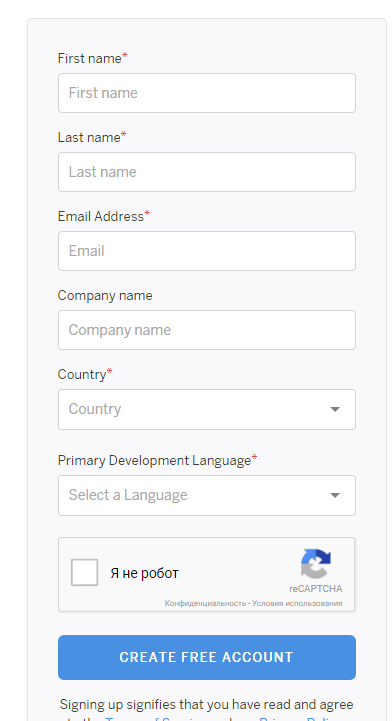The width and height of the screenshot is (392, 721).
Task: Click the First name field label
Action: click(x=92, y=58)
